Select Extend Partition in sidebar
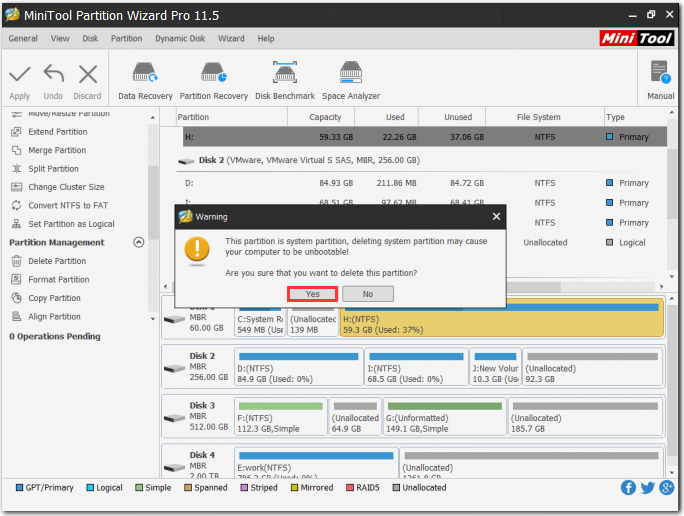Screen dimensions: 684x516 (x=58, y=132)
